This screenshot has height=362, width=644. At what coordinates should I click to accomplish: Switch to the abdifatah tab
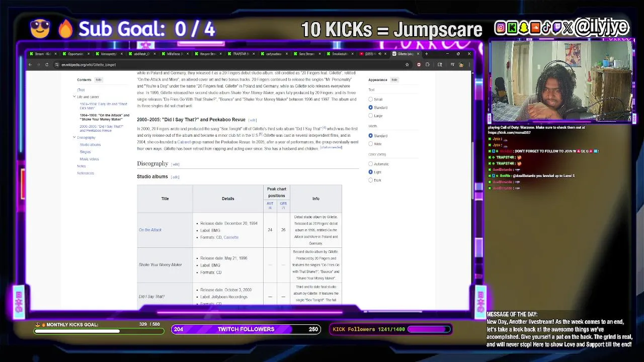tap(141, 54)
